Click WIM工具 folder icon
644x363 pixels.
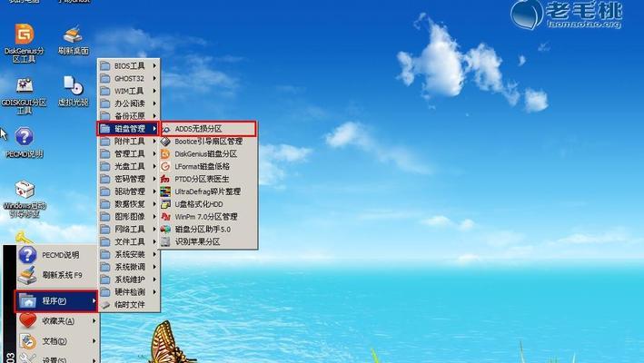click(x=105, y=91)
